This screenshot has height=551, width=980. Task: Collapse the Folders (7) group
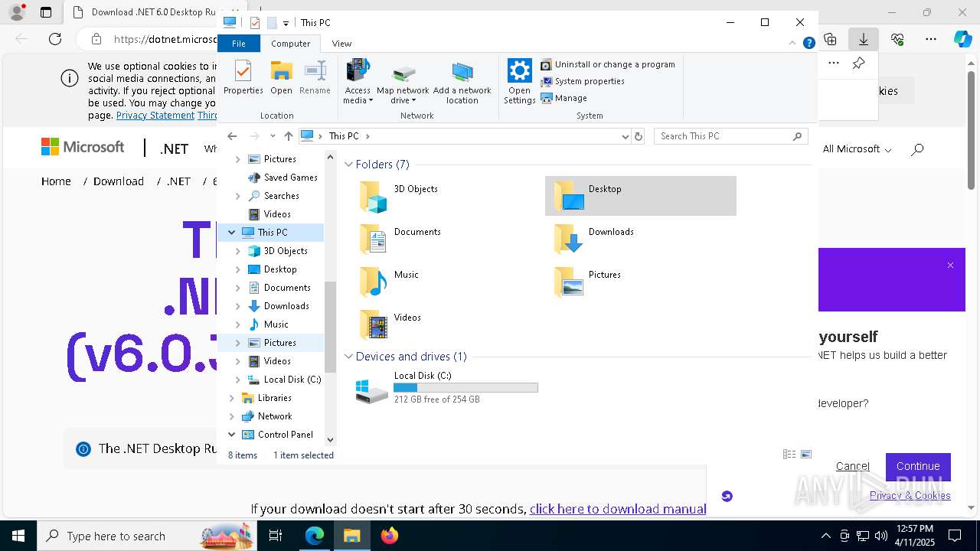(x=348, y=165)
